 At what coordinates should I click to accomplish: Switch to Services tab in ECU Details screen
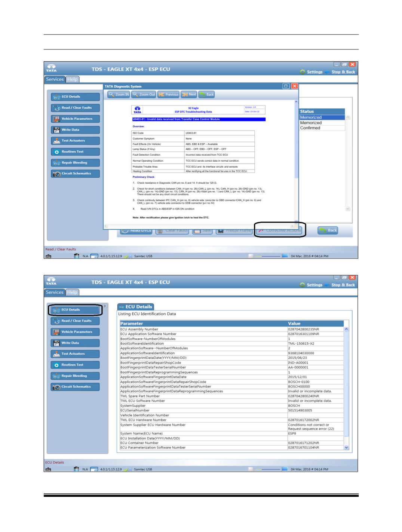[55, 293]
